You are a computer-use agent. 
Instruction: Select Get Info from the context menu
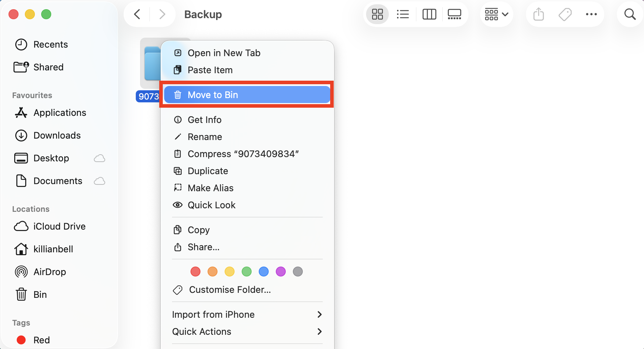tap(204, 119)
